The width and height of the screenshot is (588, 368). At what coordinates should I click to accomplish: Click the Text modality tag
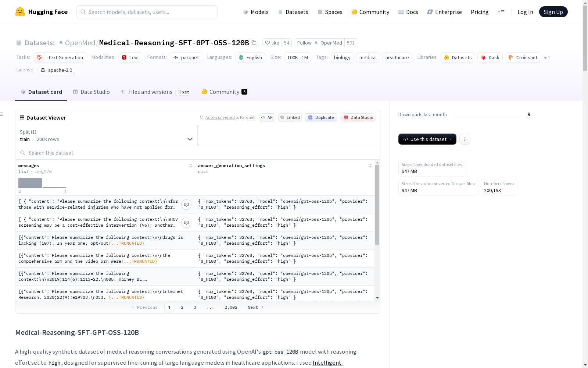tap(130, 57)
